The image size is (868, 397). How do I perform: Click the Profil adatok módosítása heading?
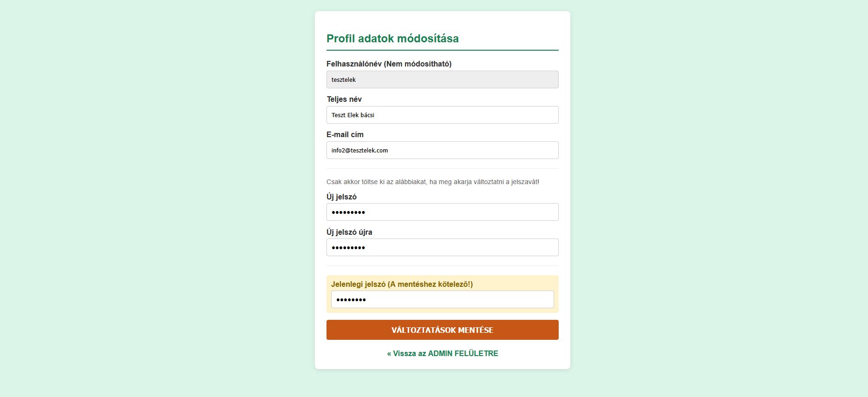[x=392, y=39]
